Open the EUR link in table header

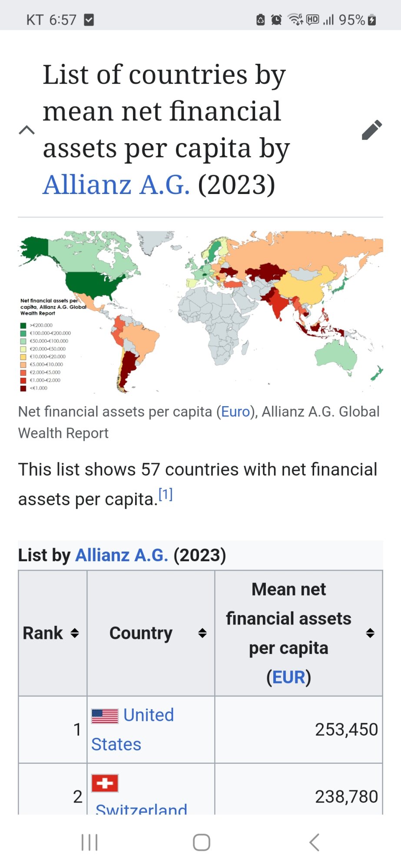pyautogui.click(x=288, y=677)
